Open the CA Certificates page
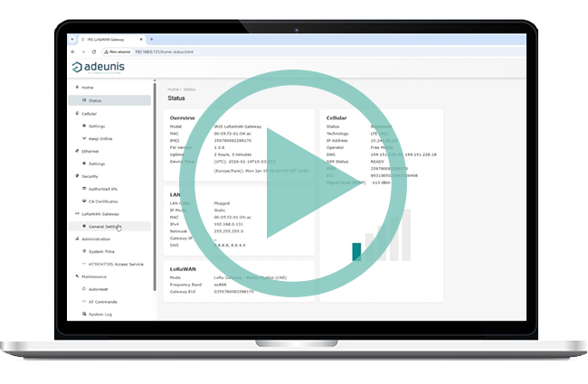Screen dimensions: 588x384 point(103,201)
